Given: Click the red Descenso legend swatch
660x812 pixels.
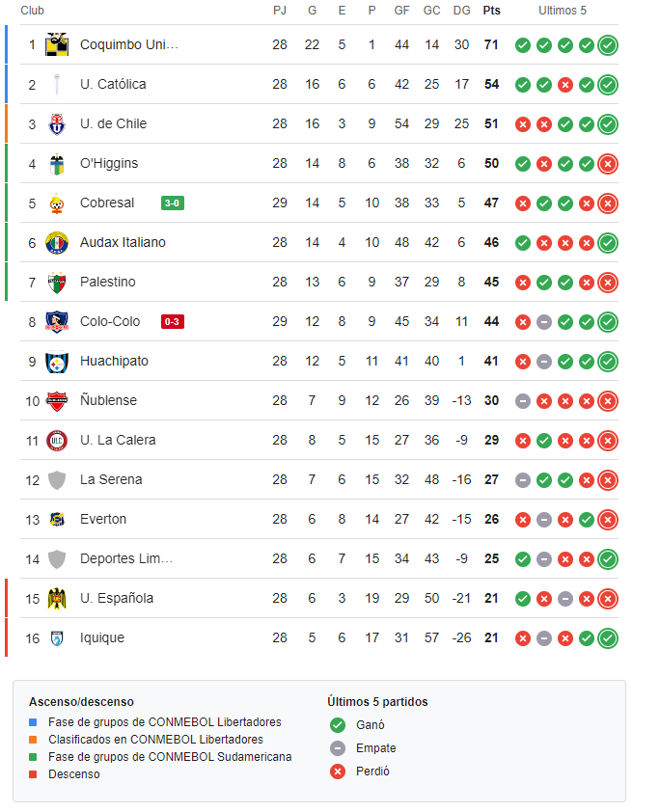Looking at the screenshot, I should pos(34,773).
